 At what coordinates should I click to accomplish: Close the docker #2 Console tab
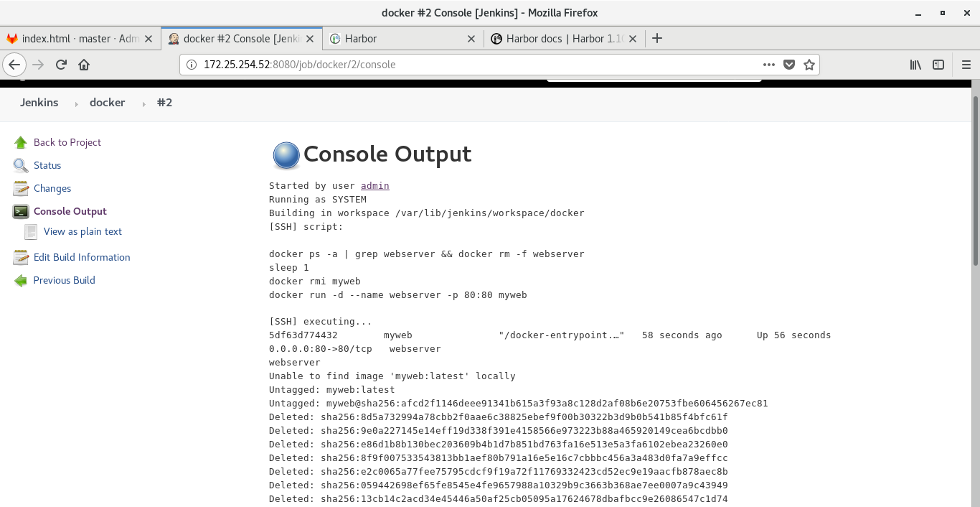310,39
